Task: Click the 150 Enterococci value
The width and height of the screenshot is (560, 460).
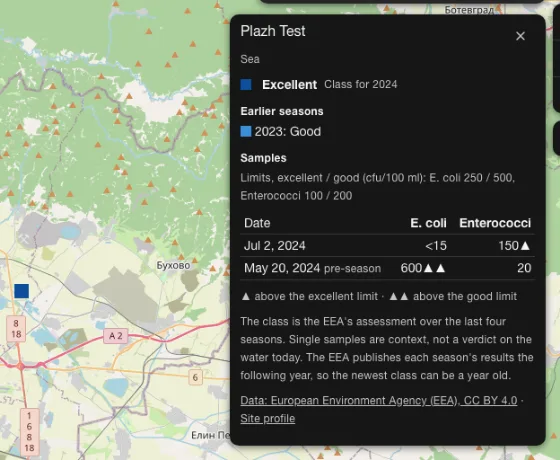Action: [x=508, y=246]
